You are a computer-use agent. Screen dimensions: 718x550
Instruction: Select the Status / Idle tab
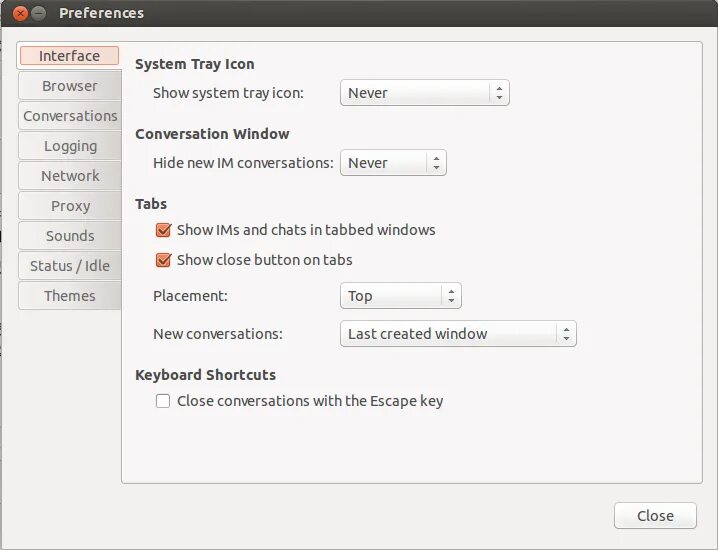pyautogui.click(x=70, y=266)
